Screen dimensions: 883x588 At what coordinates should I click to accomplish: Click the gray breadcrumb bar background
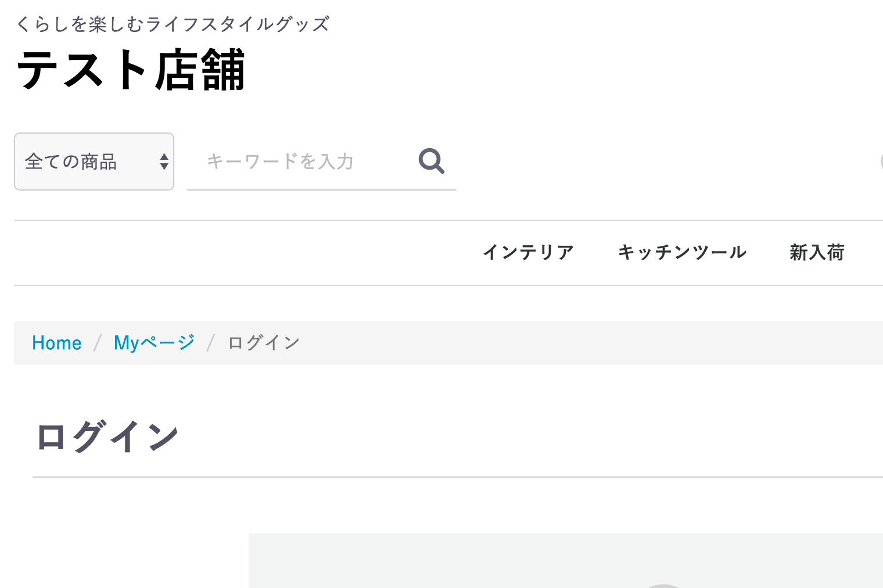coord(581,343)
